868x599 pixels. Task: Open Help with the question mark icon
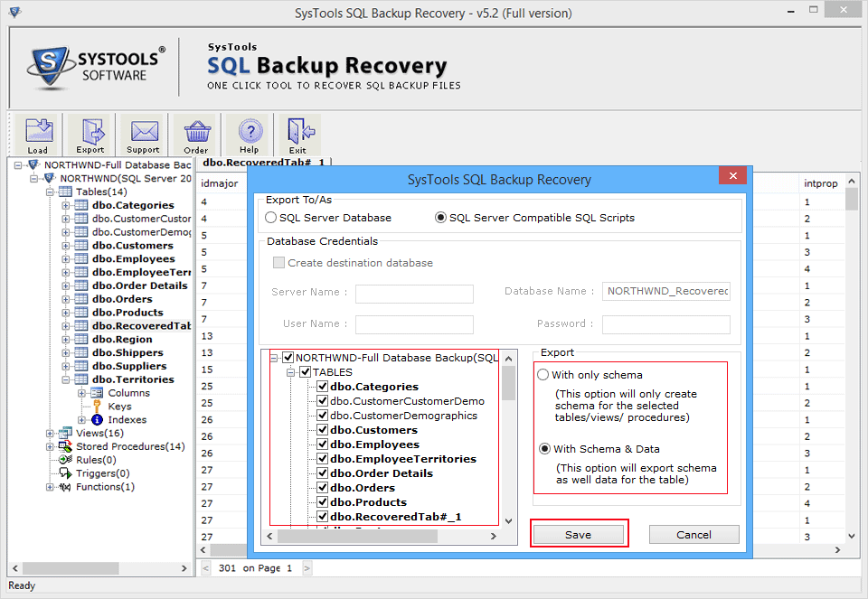[x=250, y=130]
